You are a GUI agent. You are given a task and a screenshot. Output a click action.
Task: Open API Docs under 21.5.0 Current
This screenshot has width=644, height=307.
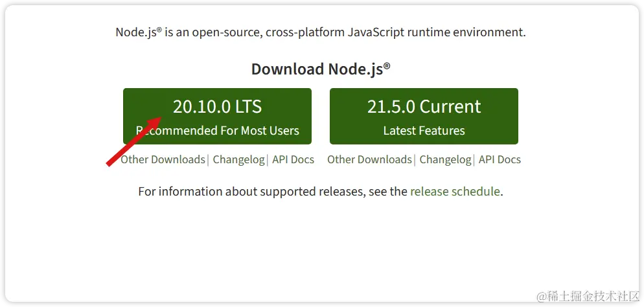pyautogui.click(x=500, y=160)
